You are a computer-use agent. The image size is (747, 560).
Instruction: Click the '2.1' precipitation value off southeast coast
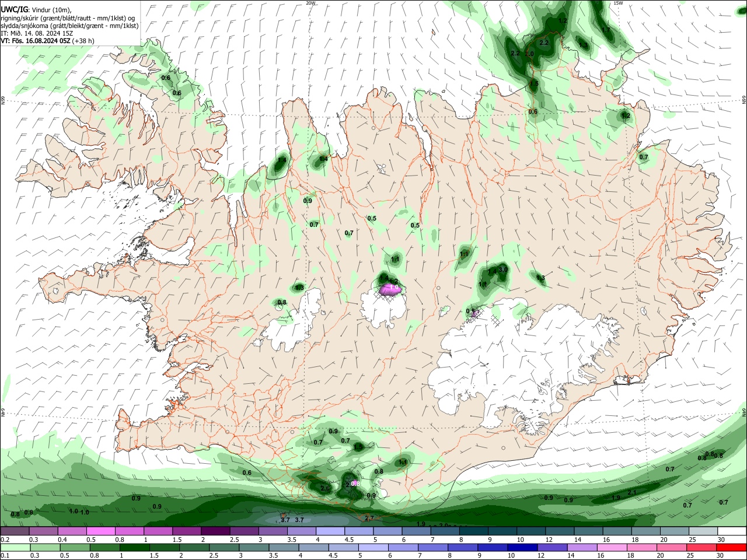click(x=631, y=493)
